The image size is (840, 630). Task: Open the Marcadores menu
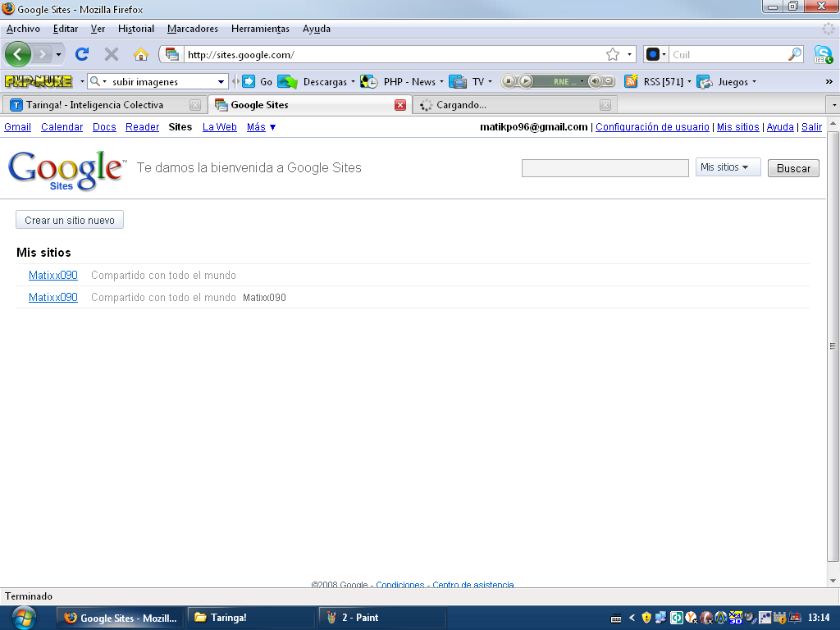[x=192, y=29]
